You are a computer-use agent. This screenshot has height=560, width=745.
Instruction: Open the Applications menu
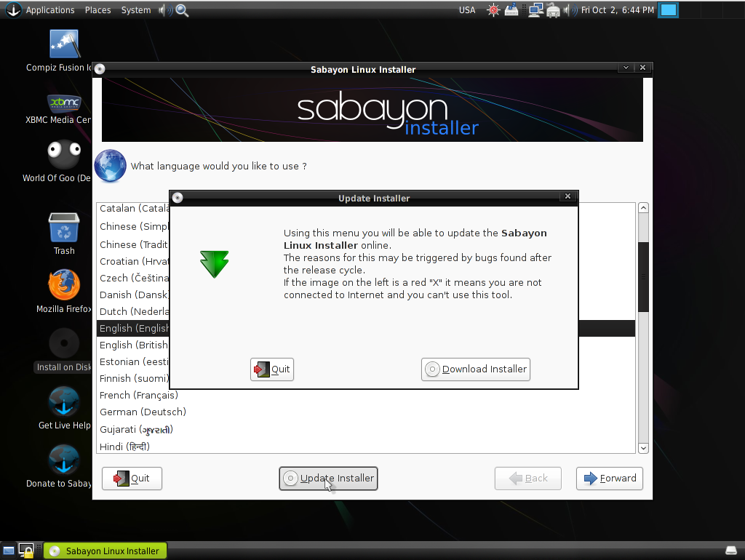pos(50,10)
